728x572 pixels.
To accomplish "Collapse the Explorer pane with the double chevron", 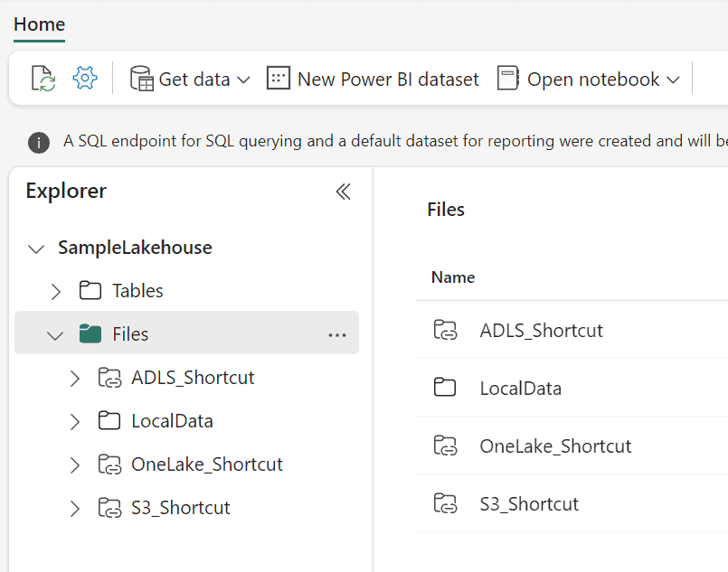I will tap(343, 192).
